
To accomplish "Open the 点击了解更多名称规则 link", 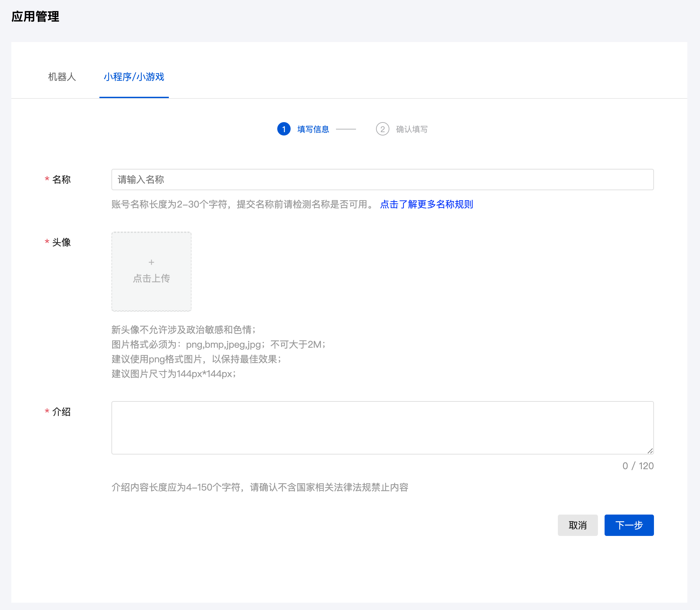I will (426, 204).
